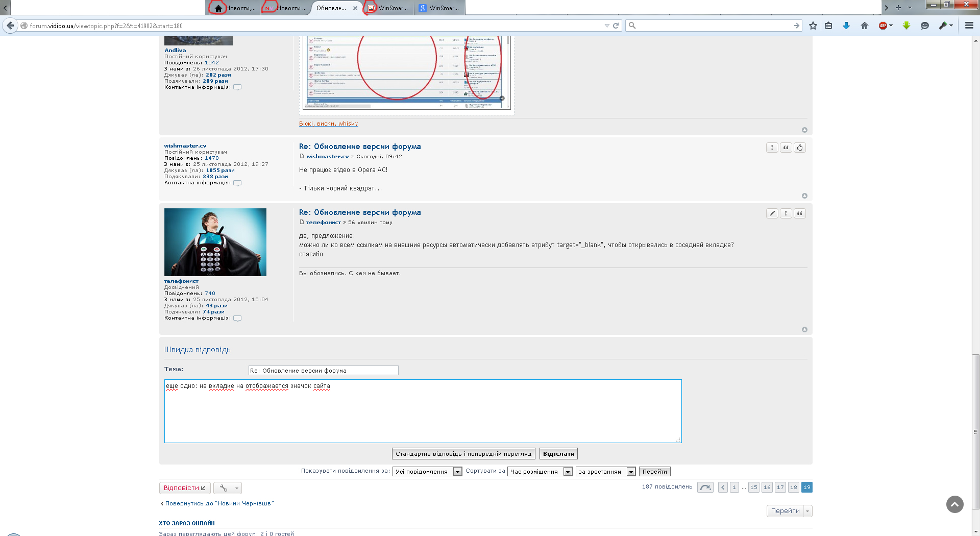Expand the 'Усі повідомлення' dropdown
This screenshot has width=980, height=536.
click(427, 472)
